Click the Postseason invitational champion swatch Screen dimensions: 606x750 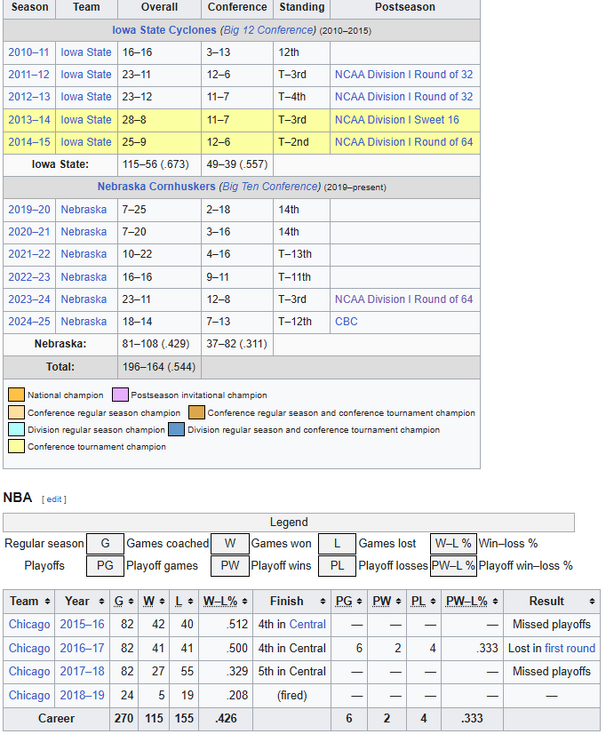click(x=120, y=395)
